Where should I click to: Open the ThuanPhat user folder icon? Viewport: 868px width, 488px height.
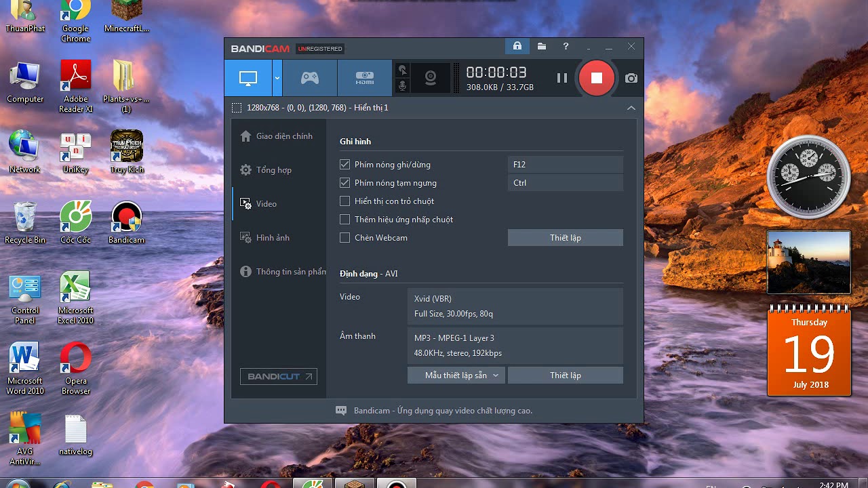25,17
